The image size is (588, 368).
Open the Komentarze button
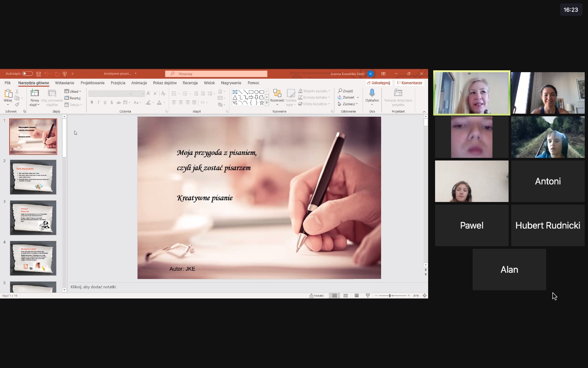(409, 83)
